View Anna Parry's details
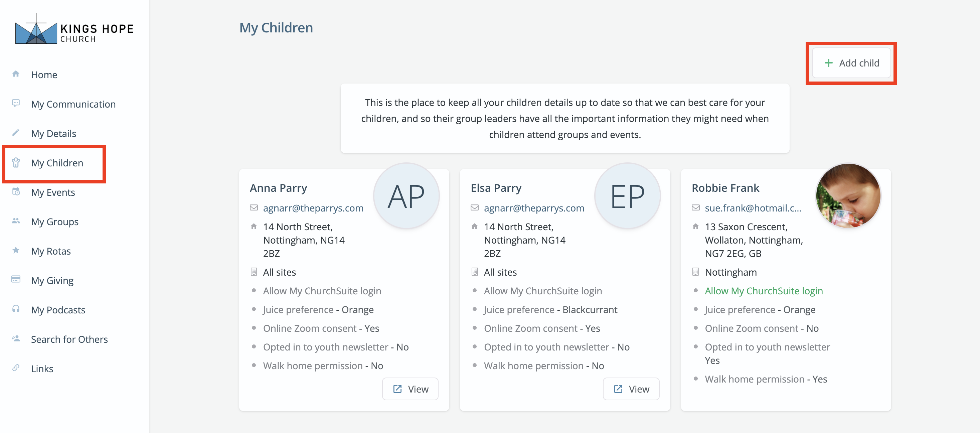 click(410, 389)
